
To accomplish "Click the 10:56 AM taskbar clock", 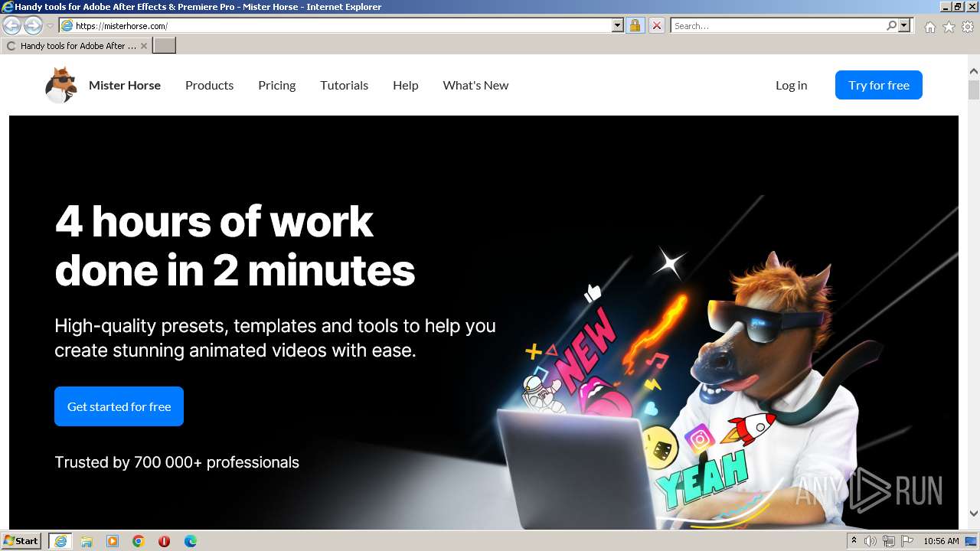I will 941,541.
